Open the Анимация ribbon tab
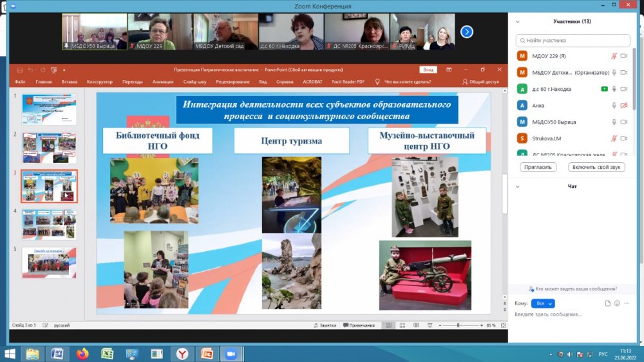 [163, 82]
